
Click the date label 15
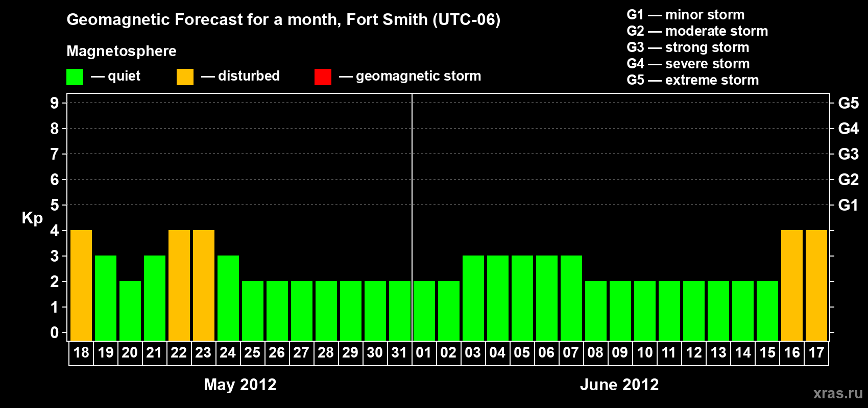coord(767,353)
